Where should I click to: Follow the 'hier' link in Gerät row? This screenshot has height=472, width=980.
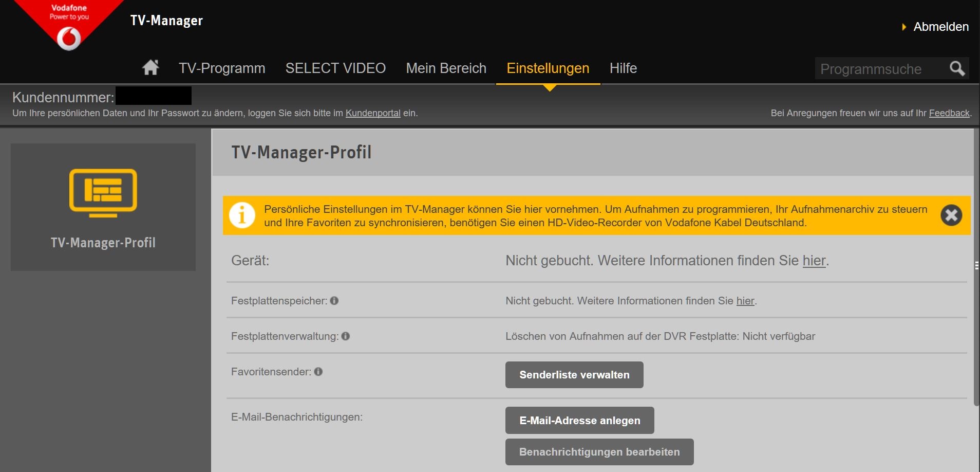click(x=814, y=261)
